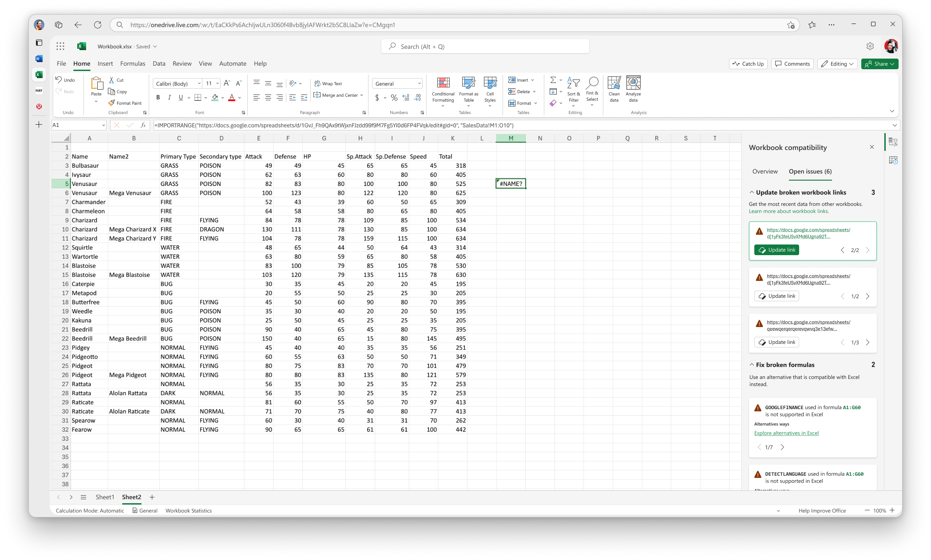Open the font size dropdown
931x560 pixels.
click(217, 83)
